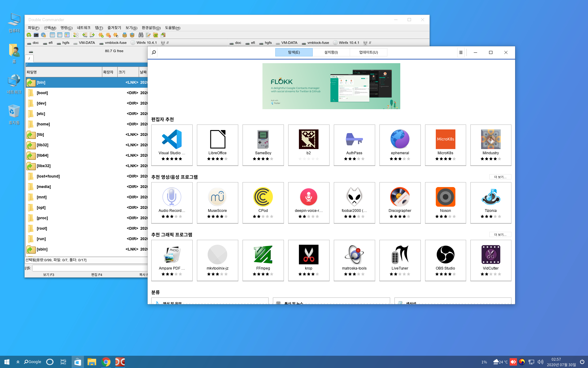Open the FFmpeg app card

pyautogui.click(x=263, y=260)
